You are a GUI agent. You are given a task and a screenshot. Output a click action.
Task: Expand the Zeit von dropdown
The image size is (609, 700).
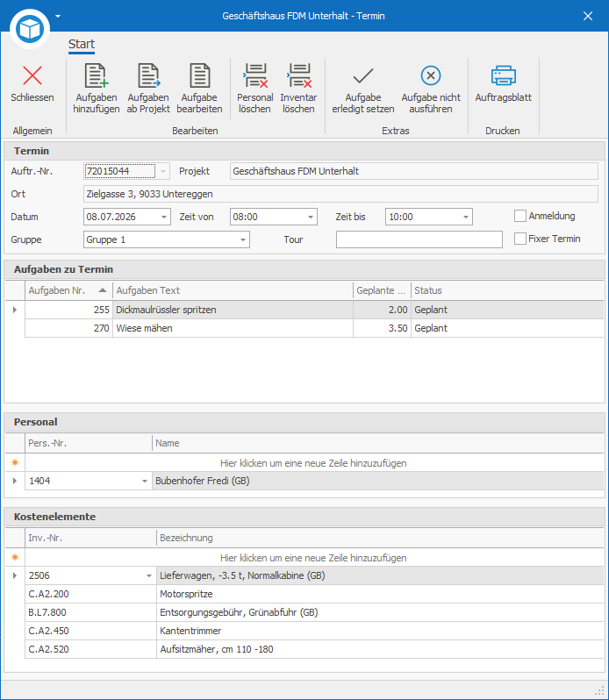311,217
